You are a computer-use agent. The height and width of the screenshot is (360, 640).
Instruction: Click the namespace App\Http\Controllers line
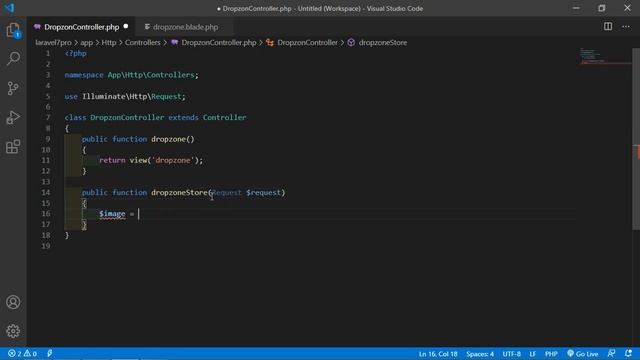131,75
